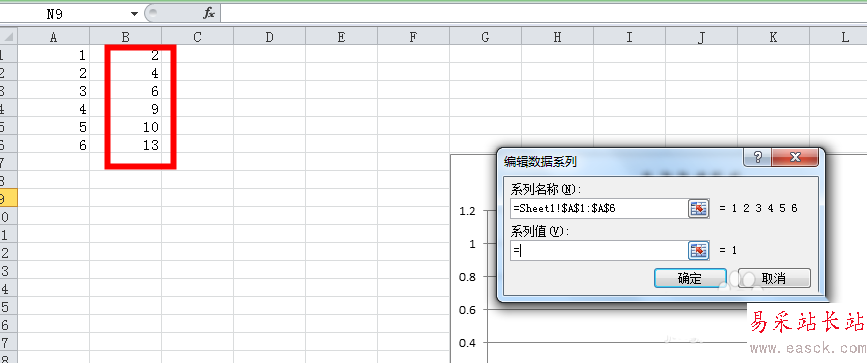Click cell A1 containing 1
The width and height of the screenshot is (867, 363).
(54, 55)
